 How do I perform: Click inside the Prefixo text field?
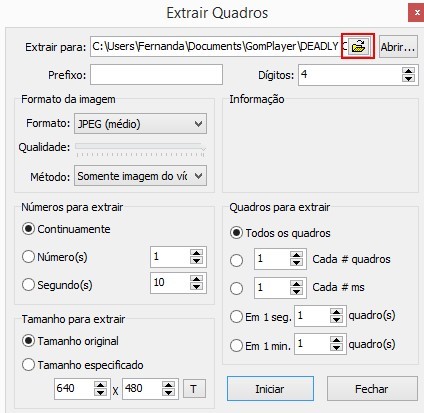[x=156, y=75]
